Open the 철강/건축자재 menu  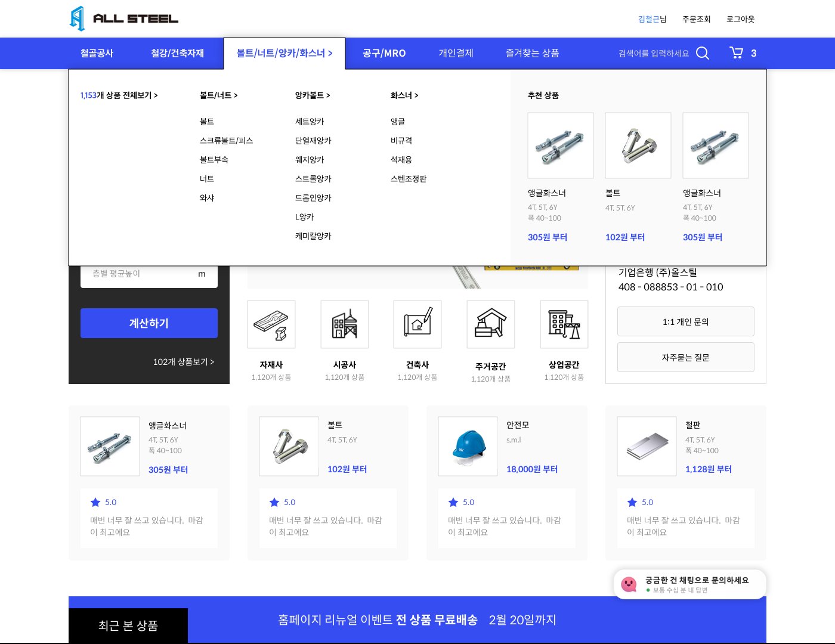177,53
